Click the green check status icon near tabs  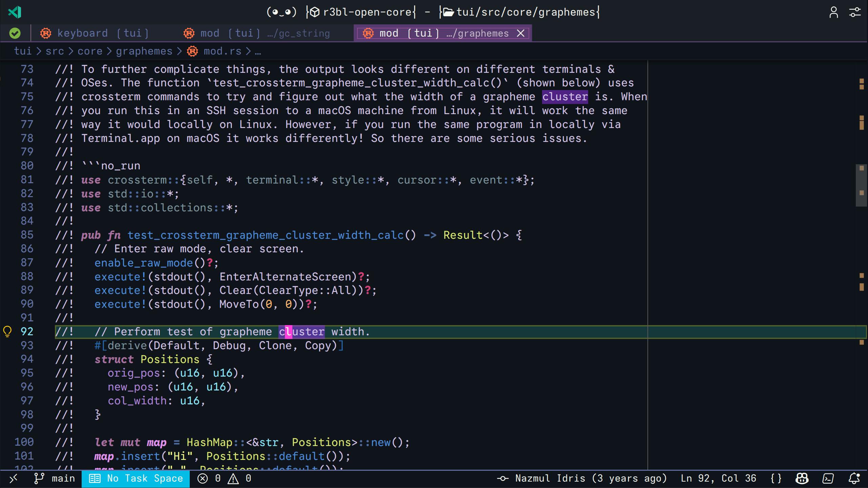click(x=14, y=33)
